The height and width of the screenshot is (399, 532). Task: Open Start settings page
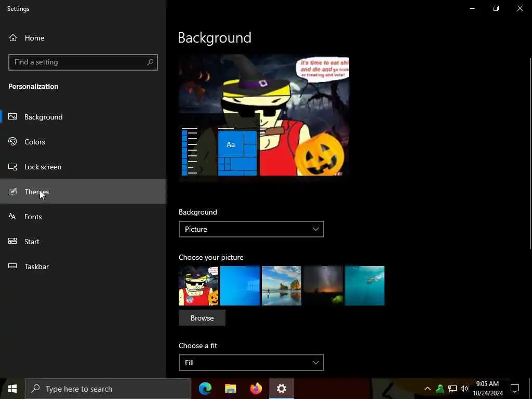[83, 241]
